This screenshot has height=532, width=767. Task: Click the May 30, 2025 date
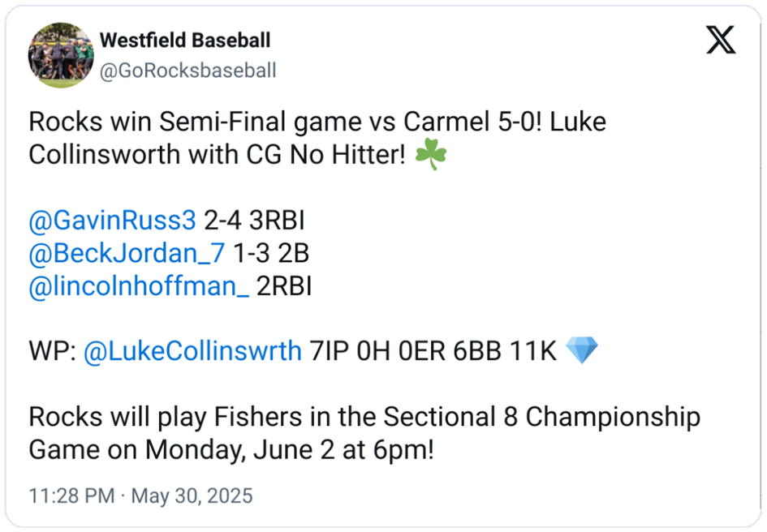point(192,496)
